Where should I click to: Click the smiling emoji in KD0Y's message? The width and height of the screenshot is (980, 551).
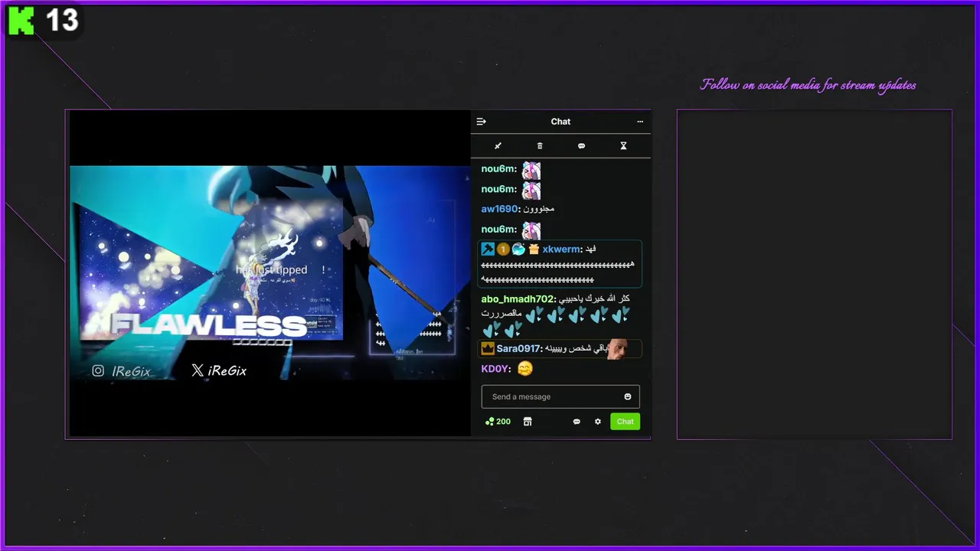524,369
